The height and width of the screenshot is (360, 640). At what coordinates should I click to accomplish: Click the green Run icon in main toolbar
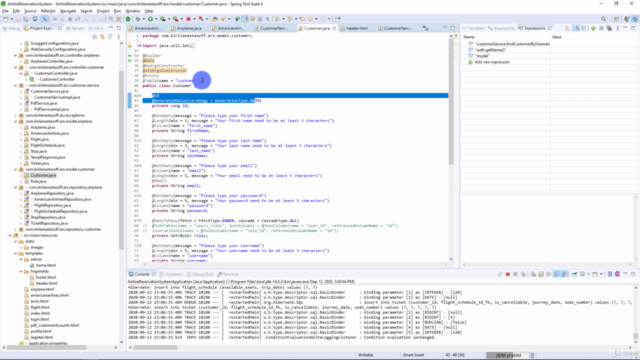(150, 19)
